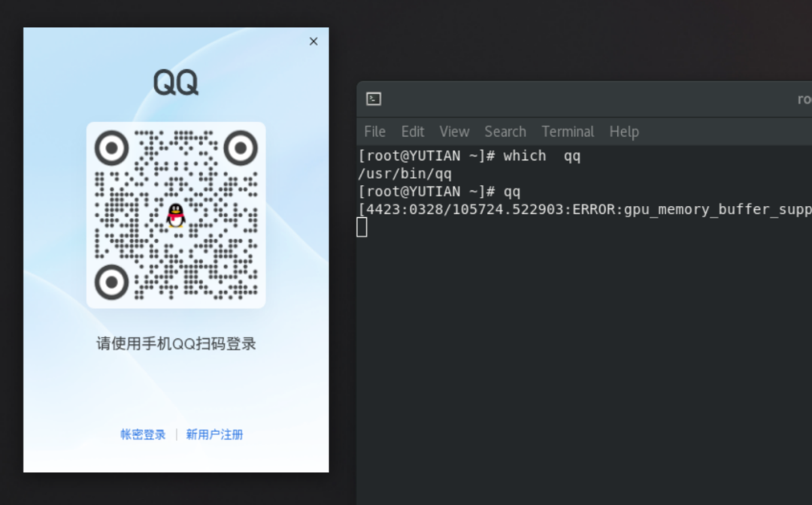The image size is (812, 505).
Task: Open the Terminal menu
Action: (568, 132)
